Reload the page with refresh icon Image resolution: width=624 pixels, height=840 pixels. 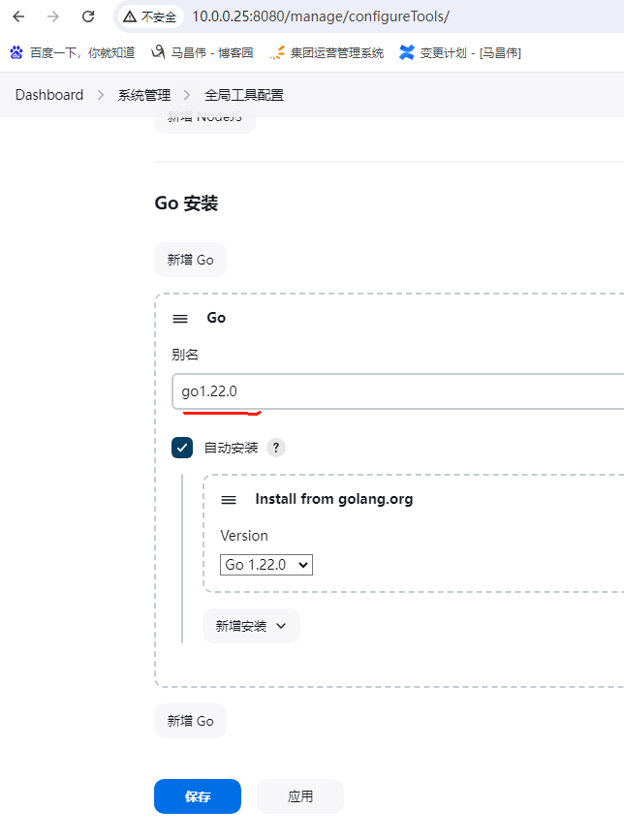[88, 16]
